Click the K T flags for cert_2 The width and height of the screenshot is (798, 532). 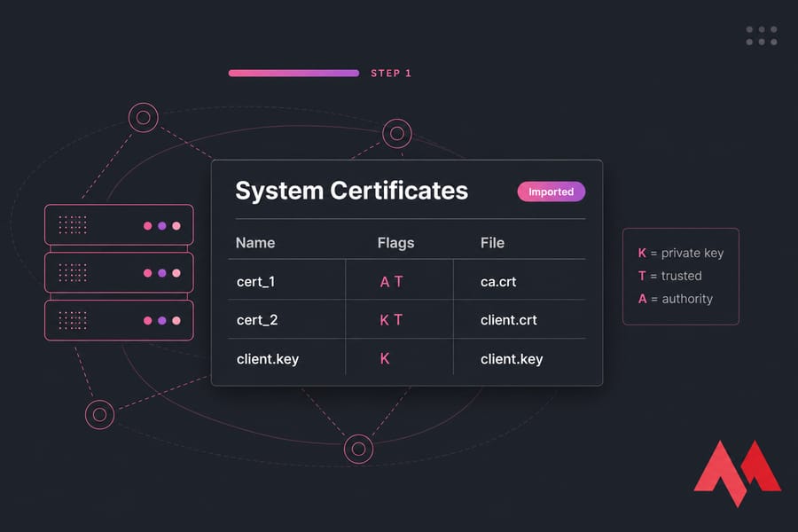391,320
